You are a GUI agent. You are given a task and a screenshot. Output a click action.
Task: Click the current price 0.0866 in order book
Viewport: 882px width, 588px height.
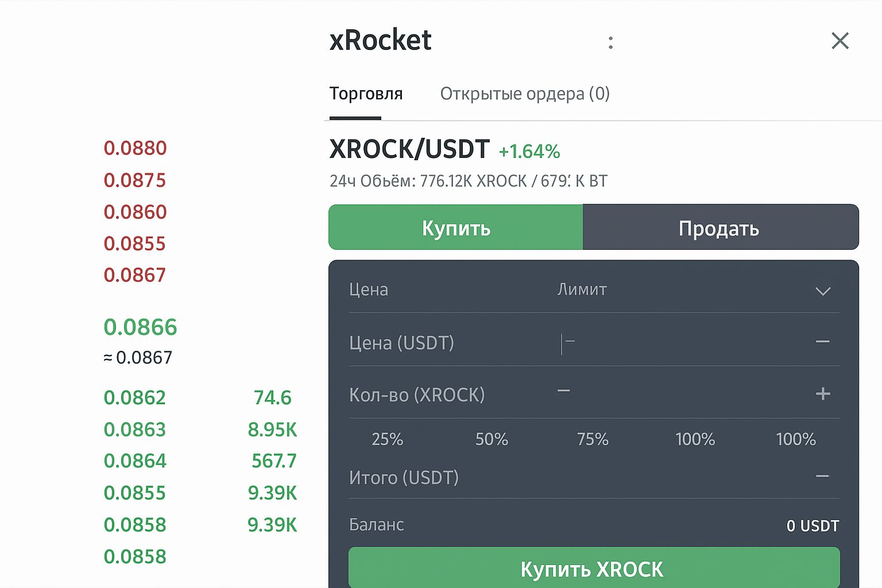pyautogui.click(x=140, y=327)
